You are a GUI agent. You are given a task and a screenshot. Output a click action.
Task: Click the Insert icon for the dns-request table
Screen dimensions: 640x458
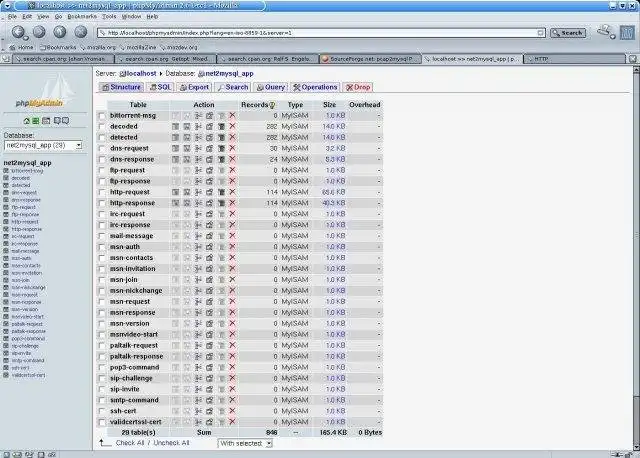point(198,149)
